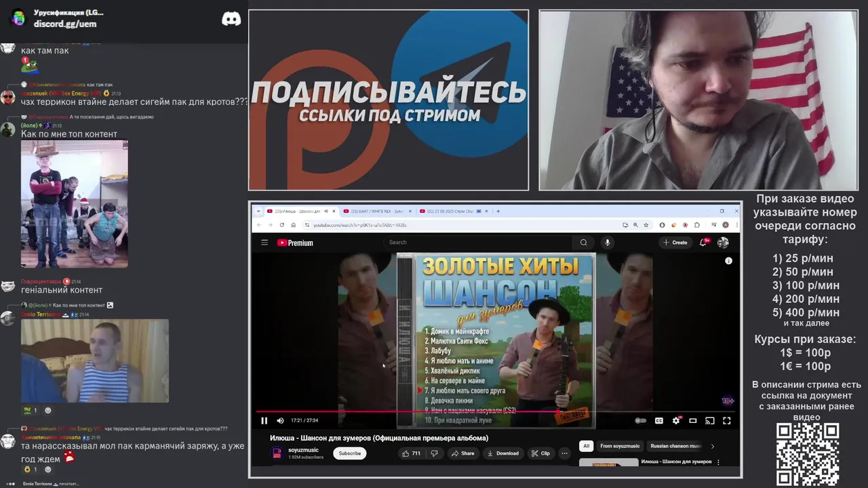Enter fullscreen on the YouTube player
Viewport: 868px width, 488px height.
pos(726,421)
